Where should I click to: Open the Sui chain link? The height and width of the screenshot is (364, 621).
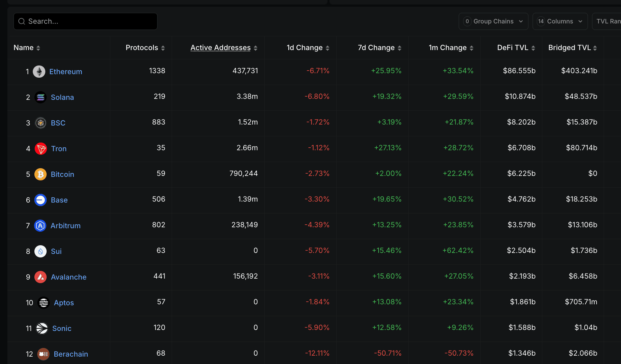(56, 251)
